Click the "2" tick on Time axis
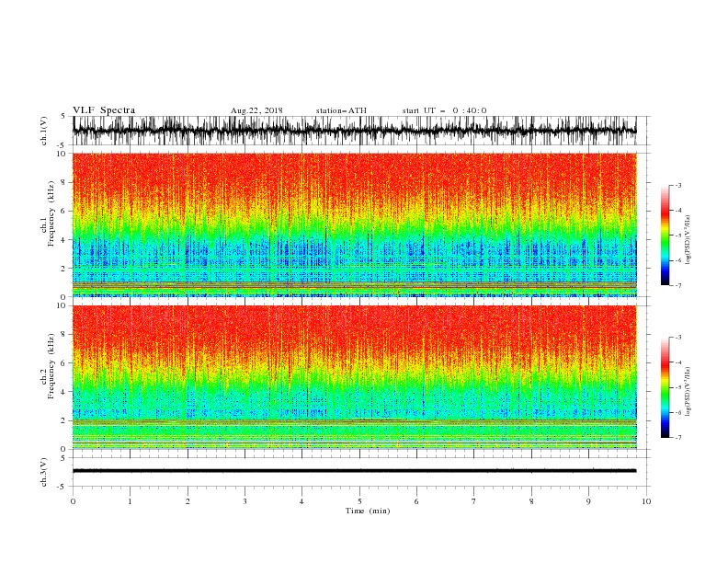The image size is (728, 563). pos(188,501)
